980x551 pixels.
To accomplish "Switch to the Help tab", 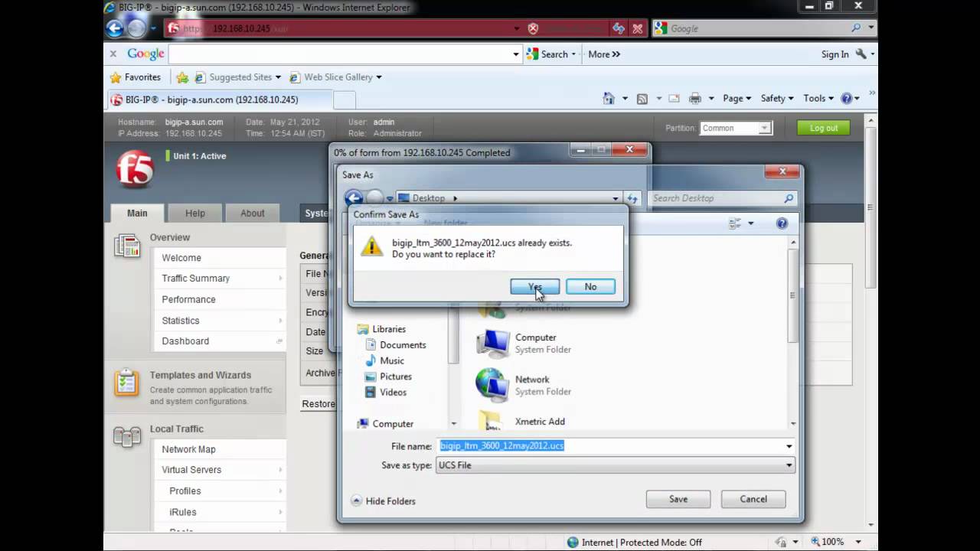I will point(195,214).
